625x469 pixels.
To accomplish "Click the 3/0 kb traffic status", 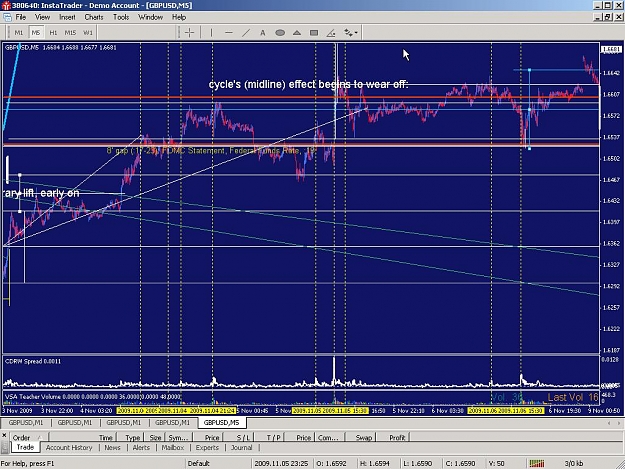I will [574, 463].
